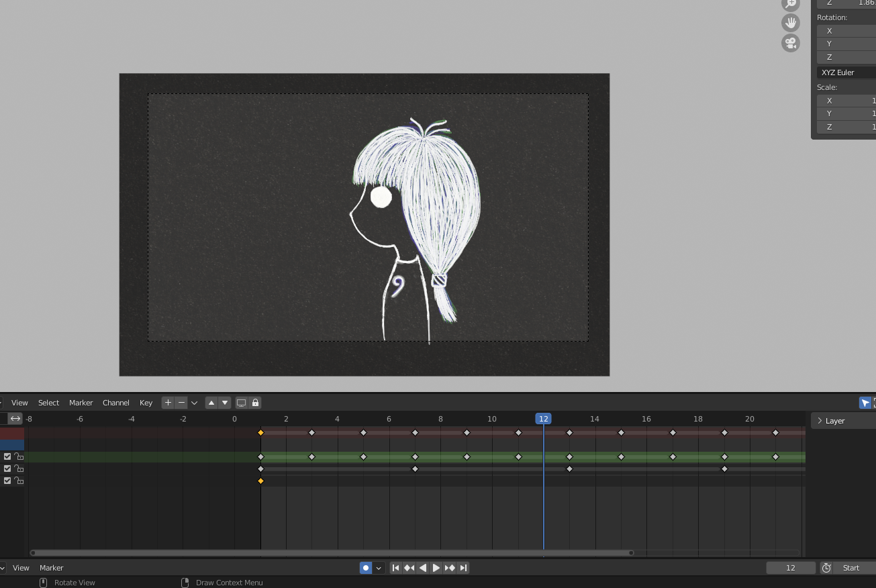Screen dimensions: 876x588
Task: Open the Key menu in dope sheet
Action: tap(146, 403)
